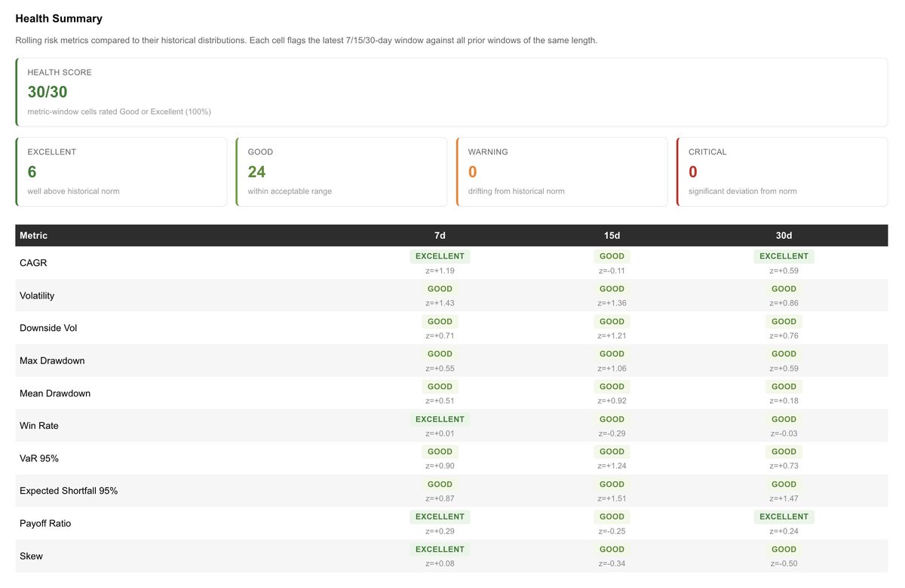The image size is (905, 588).
Task: Click the Max Drawdown 15d GOOD badge
Action: point(612,354)
